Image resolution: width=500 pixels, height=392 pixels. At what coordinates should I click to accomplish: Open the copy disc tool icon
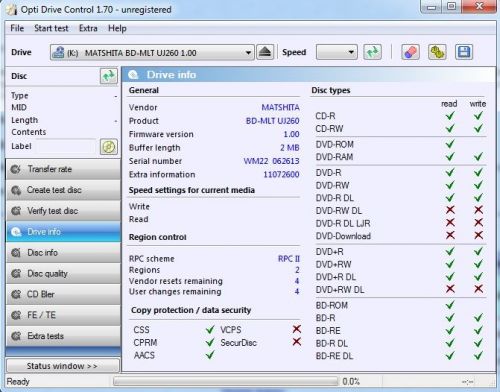click(x=437, y=52)
